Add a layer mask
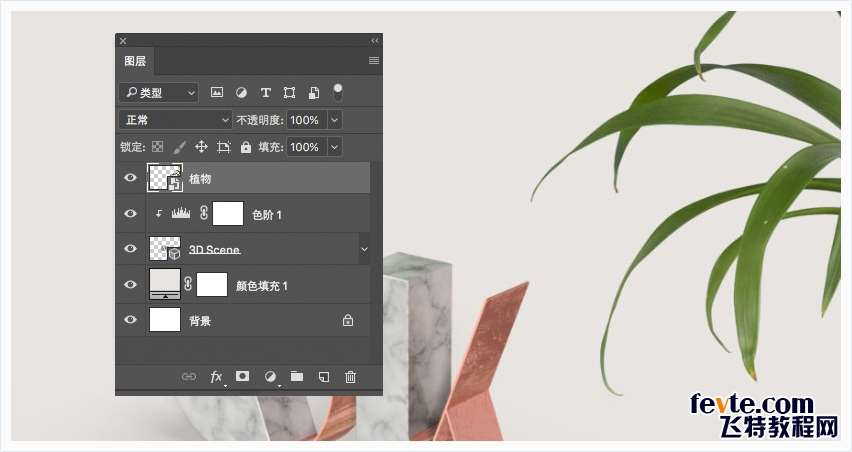Screen dimensions: 852x452 [x=242, y=376]
